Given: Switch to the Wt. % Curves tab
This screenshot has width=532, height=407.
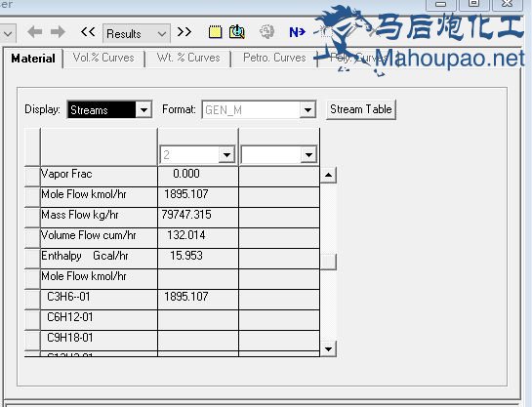Looking at the screenshot, I should [x=188, y=58].
